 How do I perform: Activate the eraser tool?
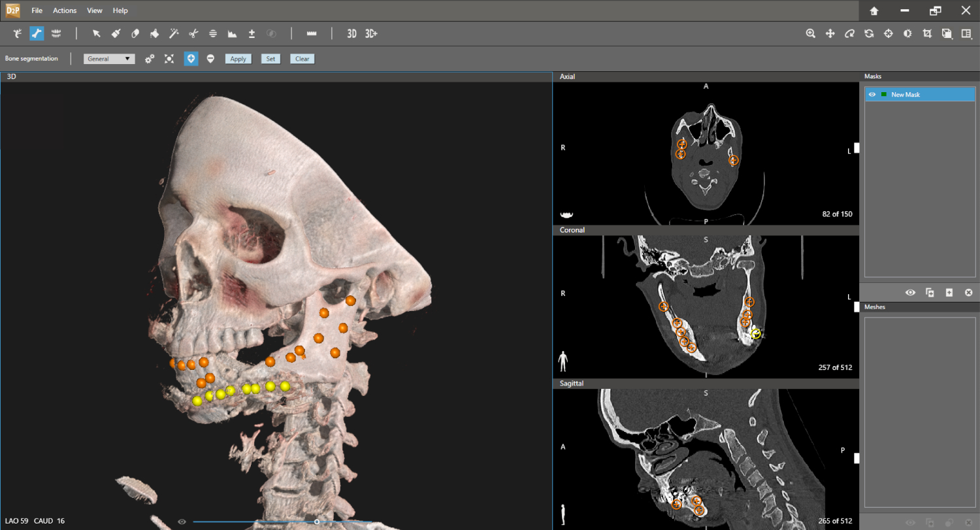[x=135, y=33]
